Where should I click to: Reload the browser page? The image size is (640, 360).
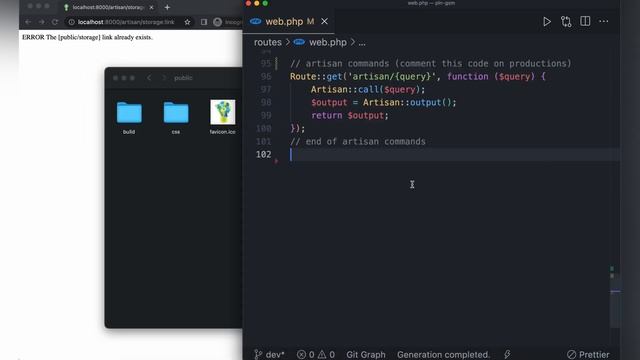click(x=55, y=22)
